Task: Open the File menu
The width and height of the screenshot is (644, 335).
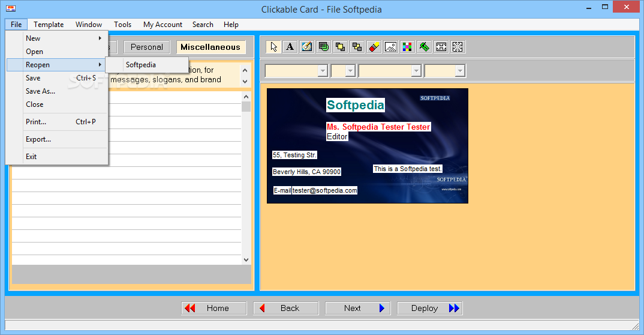Action: coord(16,25)
